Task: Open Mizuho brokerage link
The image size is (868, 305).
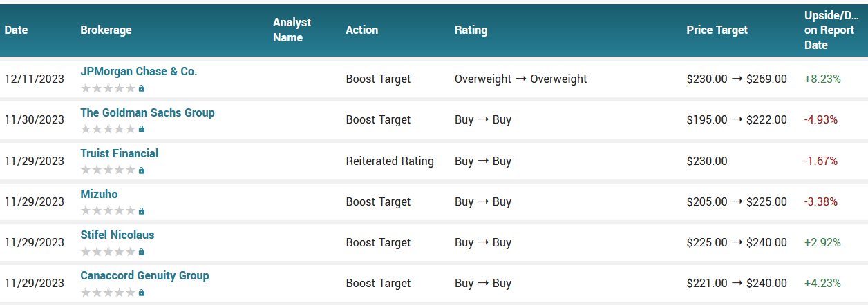Action: [99, 194]
